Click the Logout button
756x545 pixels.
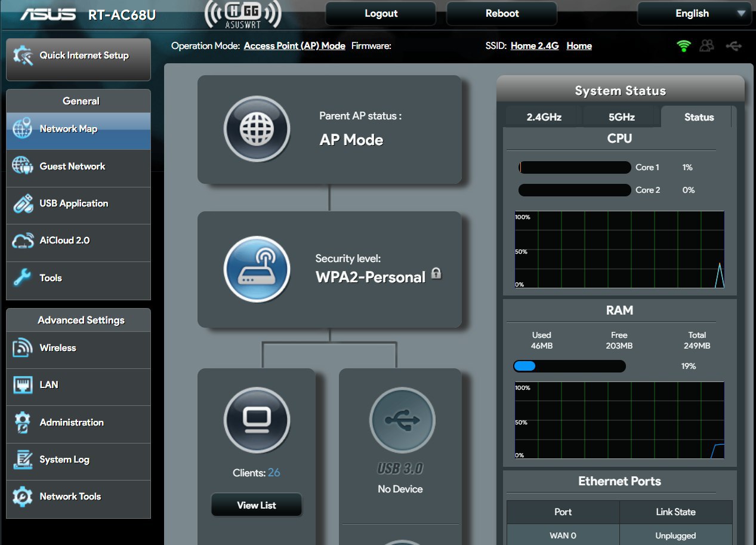(381, 14)
